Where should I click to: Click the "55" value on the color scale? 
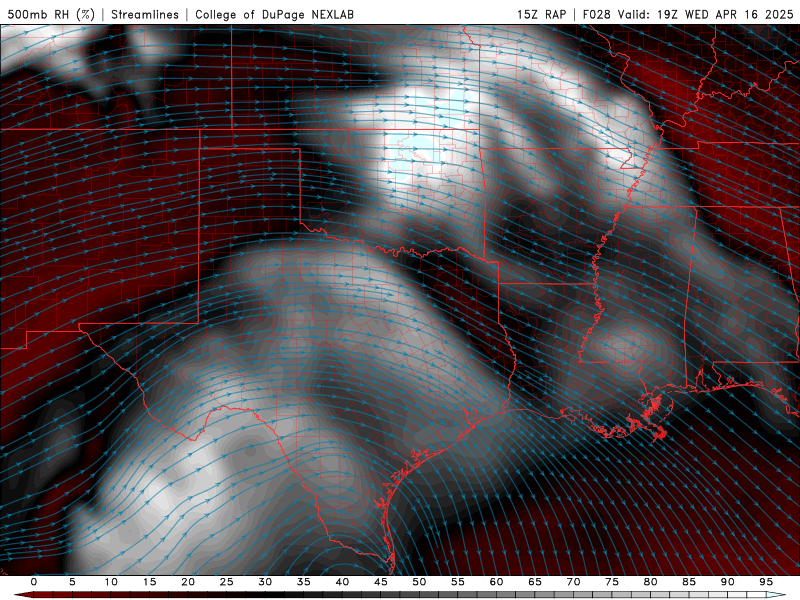coord(458,582)
